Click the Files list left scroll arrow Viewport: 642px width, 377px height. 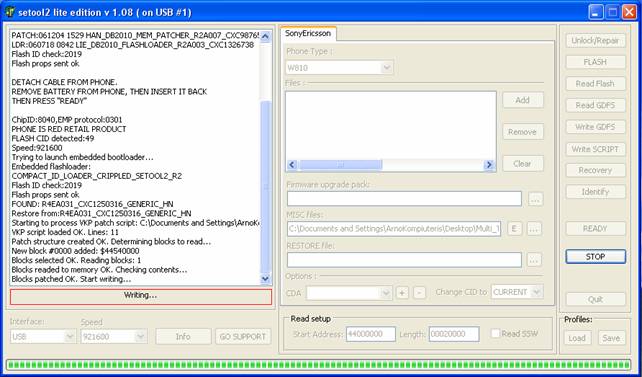point(292,165)
